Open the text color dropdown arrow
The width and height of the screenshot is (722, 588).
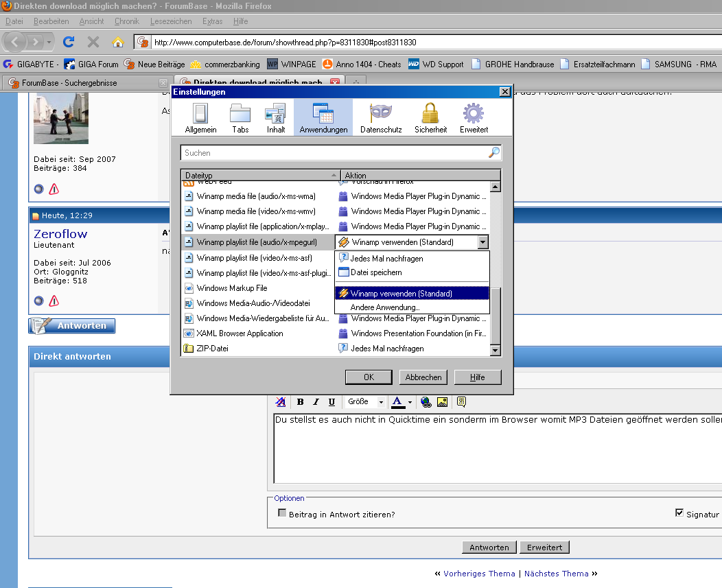pos(410,402)
